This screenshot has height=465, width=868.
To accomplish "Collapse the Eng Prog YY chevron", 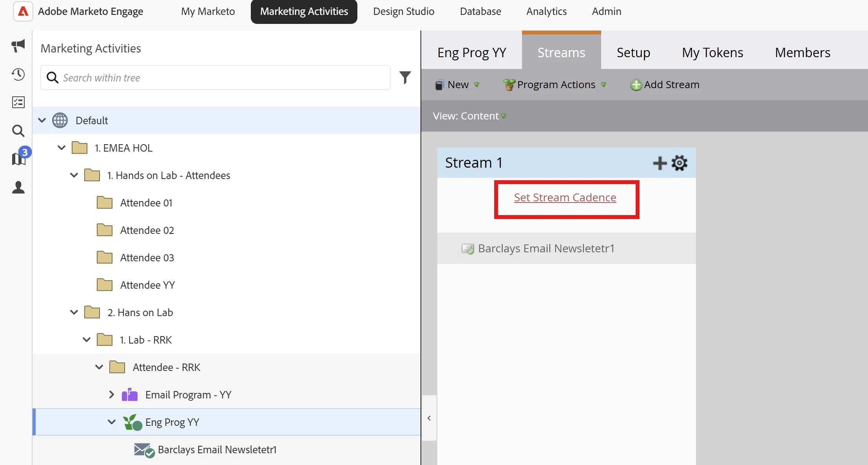I will pos(112,422).
